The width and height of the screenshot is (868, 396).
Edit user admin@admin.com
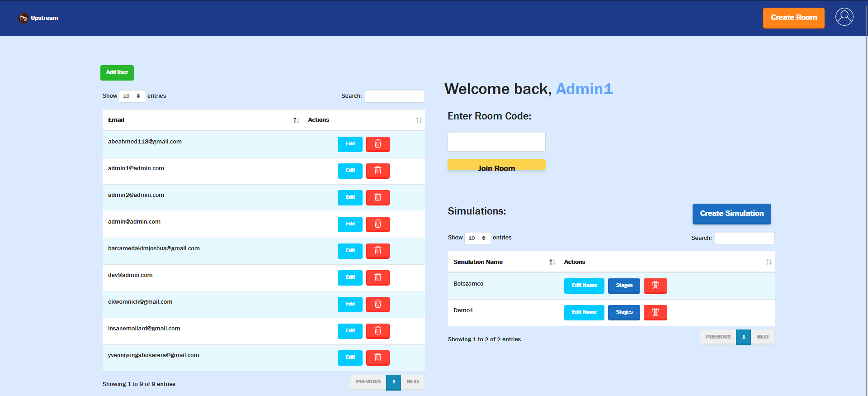350,224
